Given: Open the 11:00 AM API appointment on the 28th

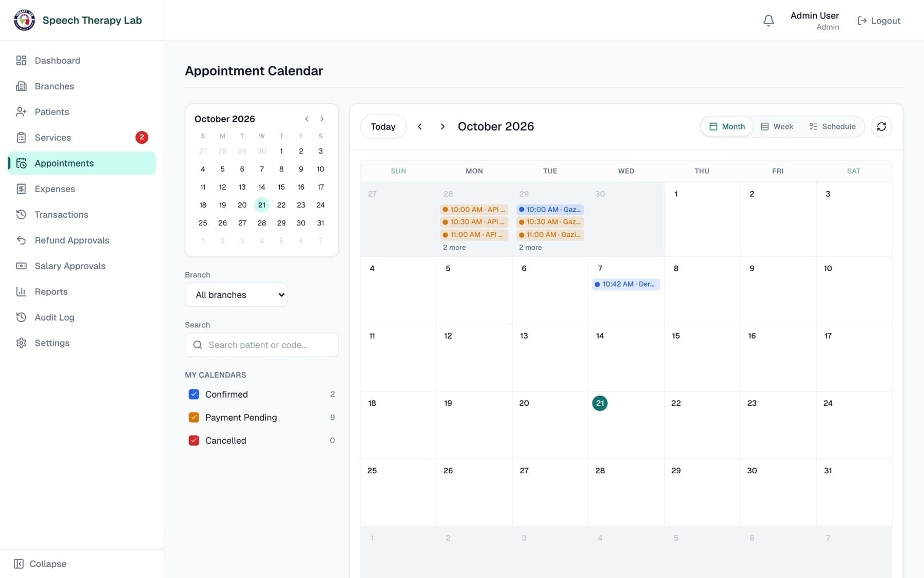Looking at the screenshot, I should pyautogui.click(x=474, y=235).
